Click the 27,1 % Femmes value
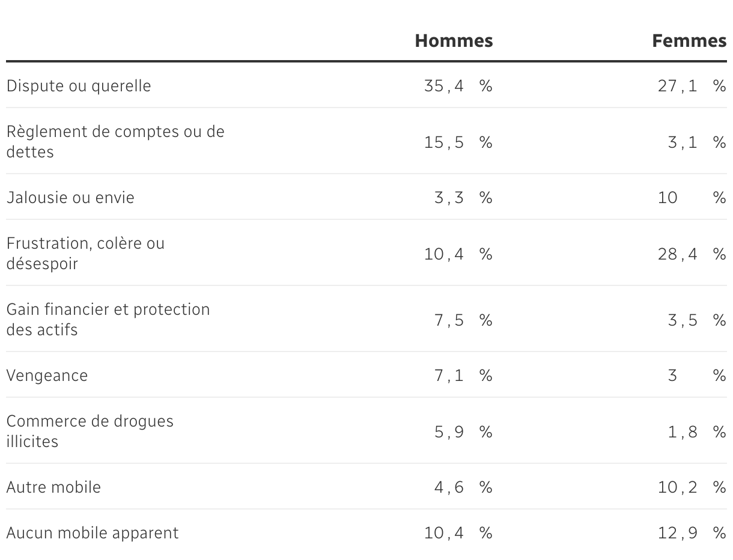The height and width of the screenshot is (560, 733). point(692,86)
